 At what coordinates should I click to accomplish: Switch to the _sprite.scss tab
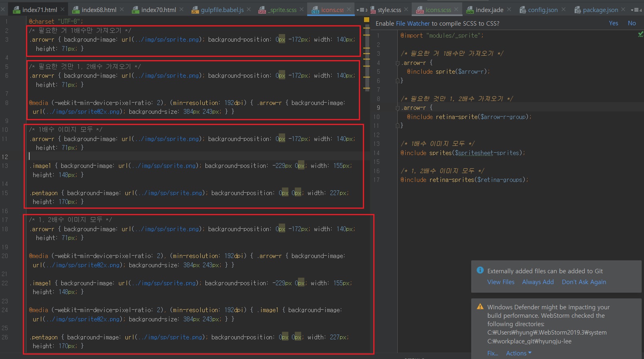click(x=283, y=10)
